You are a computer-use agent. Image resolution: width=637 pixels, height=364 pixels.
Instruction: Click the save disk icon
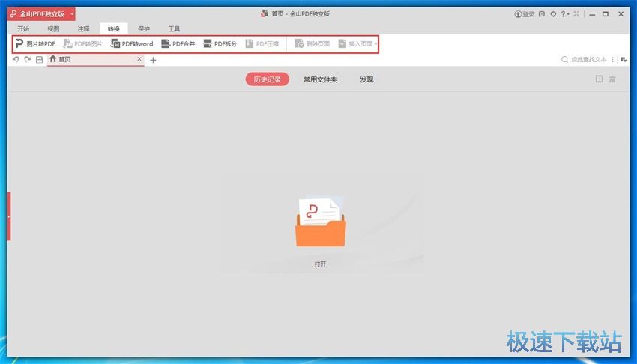coord(40,60)
